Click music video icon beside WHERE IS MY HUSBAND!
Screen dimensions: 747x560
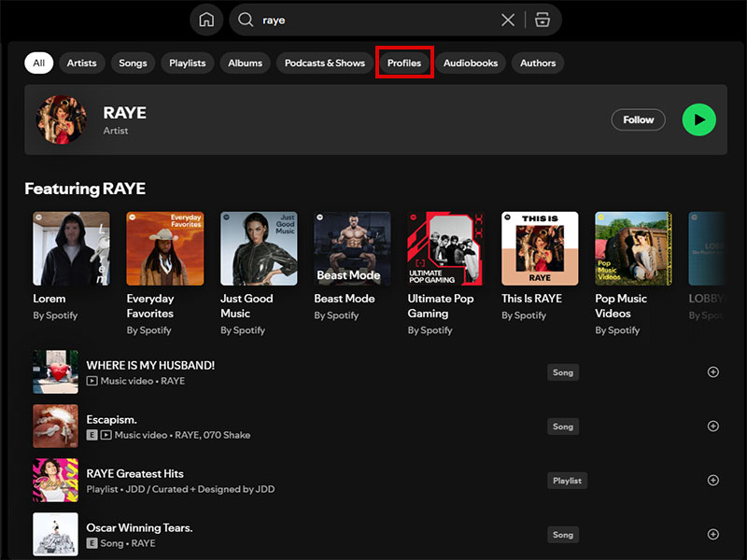(x=92, y=381)
